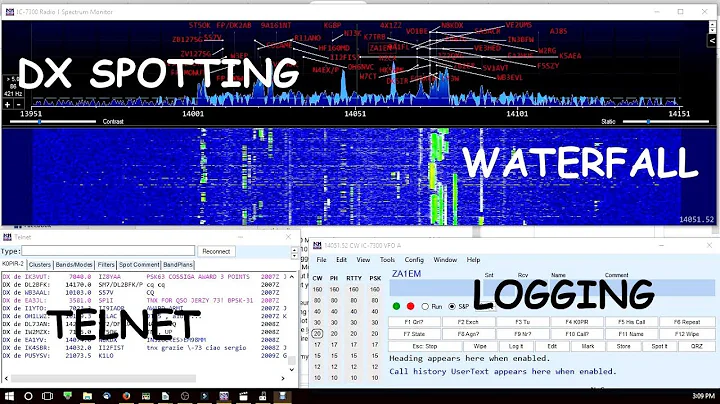Viewport: 720px width, 404px height.
Task: Open the clapperboard video app on taskbar
Action: (x=243, y=396)
